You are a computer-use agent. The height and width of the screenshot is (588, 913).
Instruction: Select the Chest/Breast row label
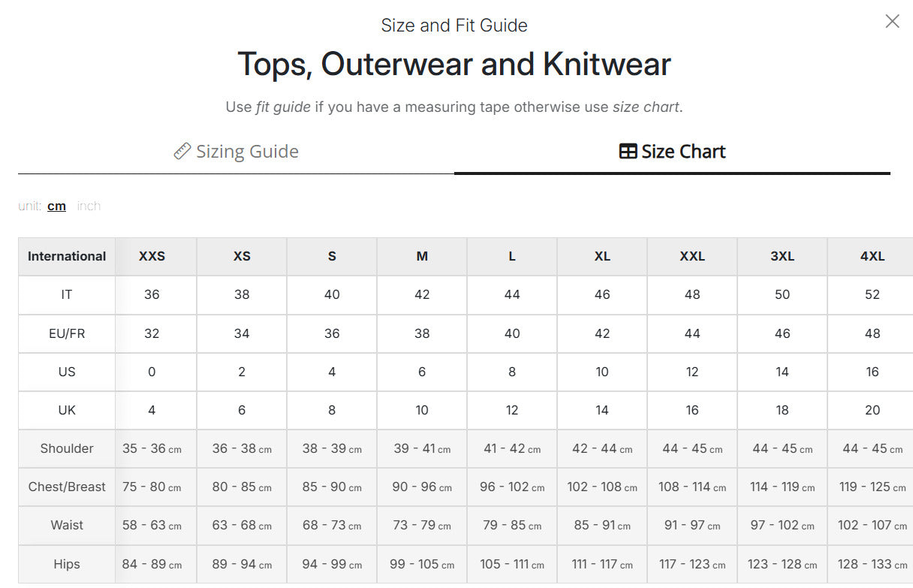67,487
